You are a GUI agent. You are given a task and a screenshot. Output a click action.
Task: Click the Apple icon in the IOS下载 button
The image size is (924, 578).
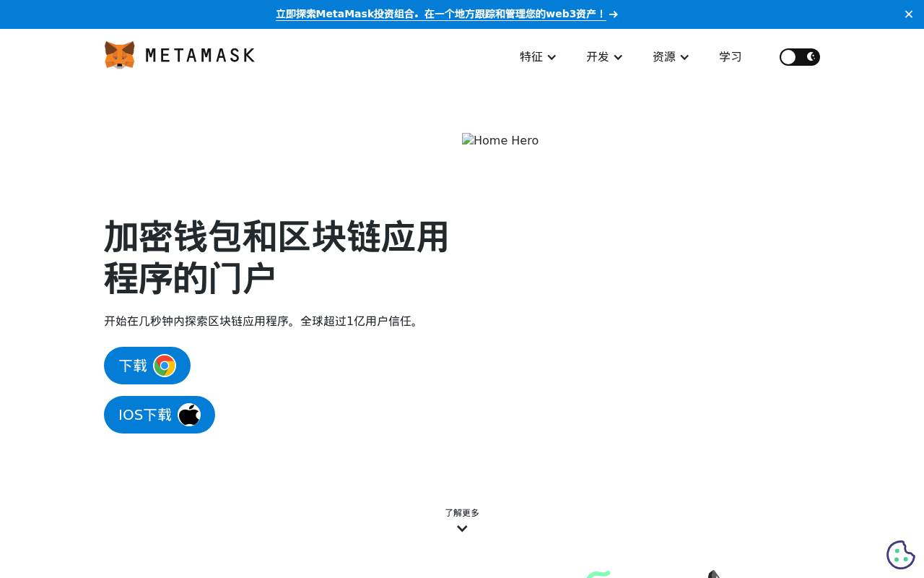189,415
